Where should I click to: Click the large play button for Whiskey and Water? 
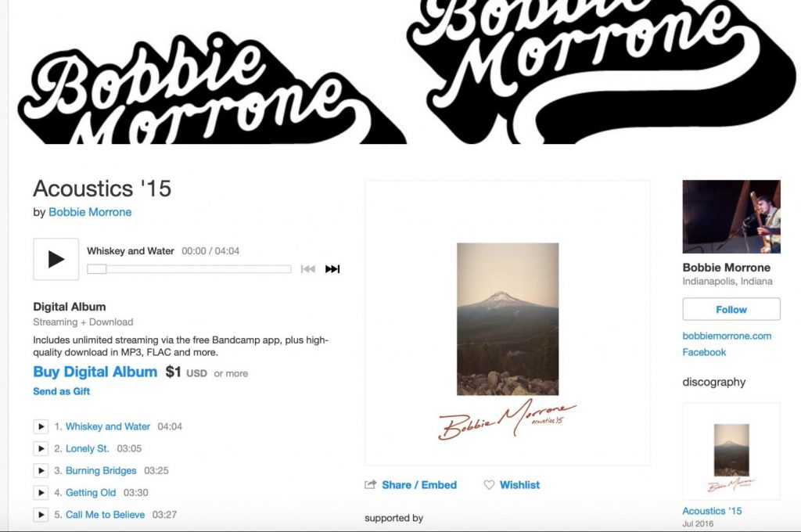(x=56, y=259)
